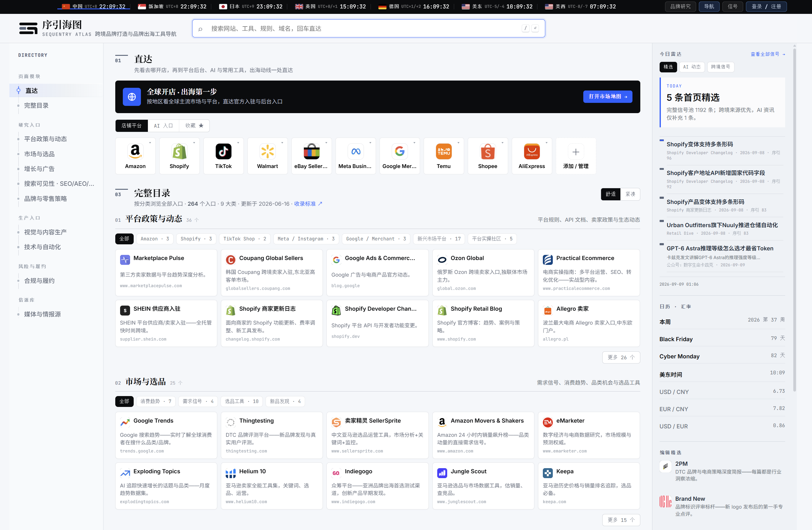Open the Marketplace Pulse card
The height and width of the screenshot is (530, 812).
tap(166, 272)
